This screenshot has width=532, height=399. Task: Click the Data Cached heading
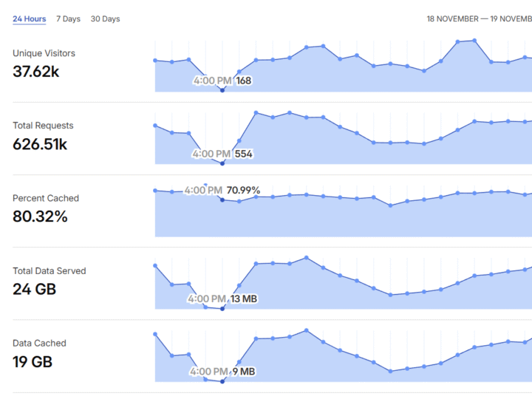[x=39, y=343]
